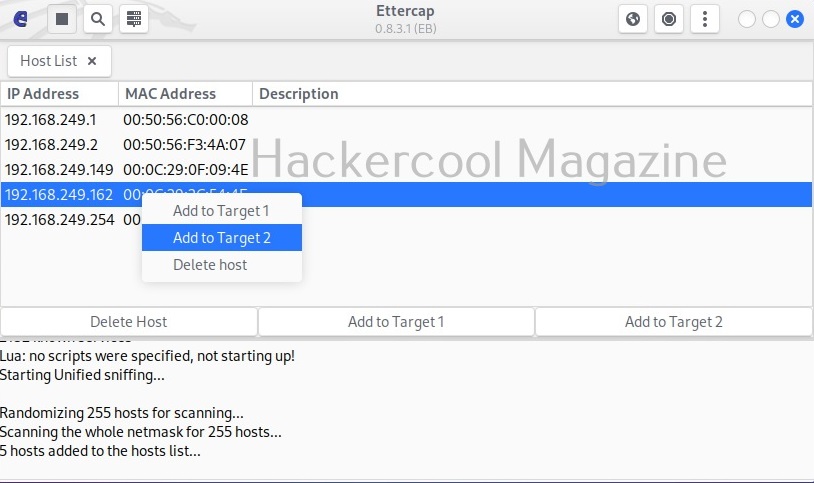Click the 'Lua: no scripts were specified' log line
The height and width of the screenshot is (483, 814).
pos(147,356)
